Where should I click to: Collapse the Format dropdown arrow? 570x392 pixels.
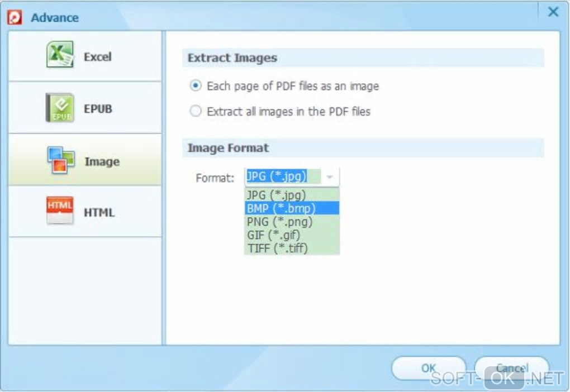330,177
